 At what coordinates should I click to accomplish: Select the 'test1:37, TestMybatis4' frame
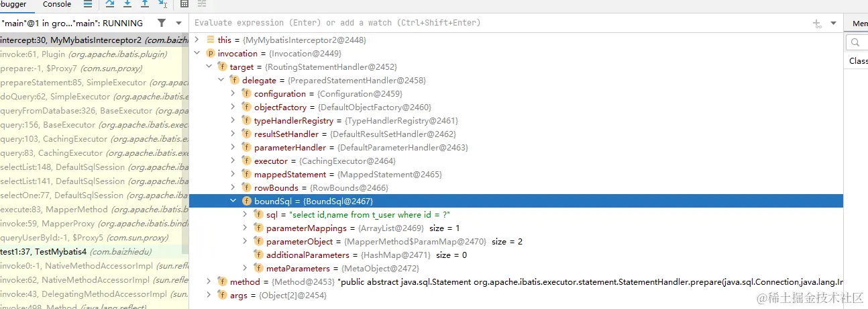[x=94, y=252]
